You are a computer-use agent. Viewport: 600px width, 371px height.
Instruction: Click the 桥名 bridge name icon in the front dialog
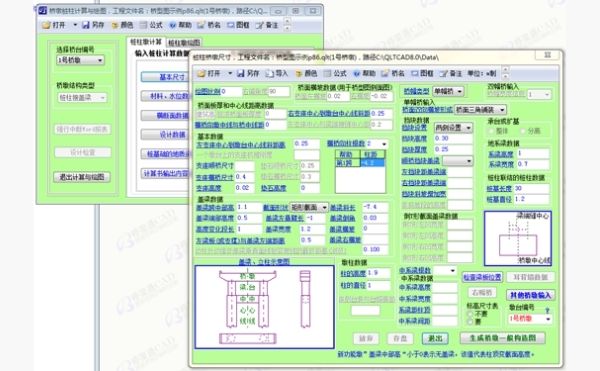[x=393, y=73]
